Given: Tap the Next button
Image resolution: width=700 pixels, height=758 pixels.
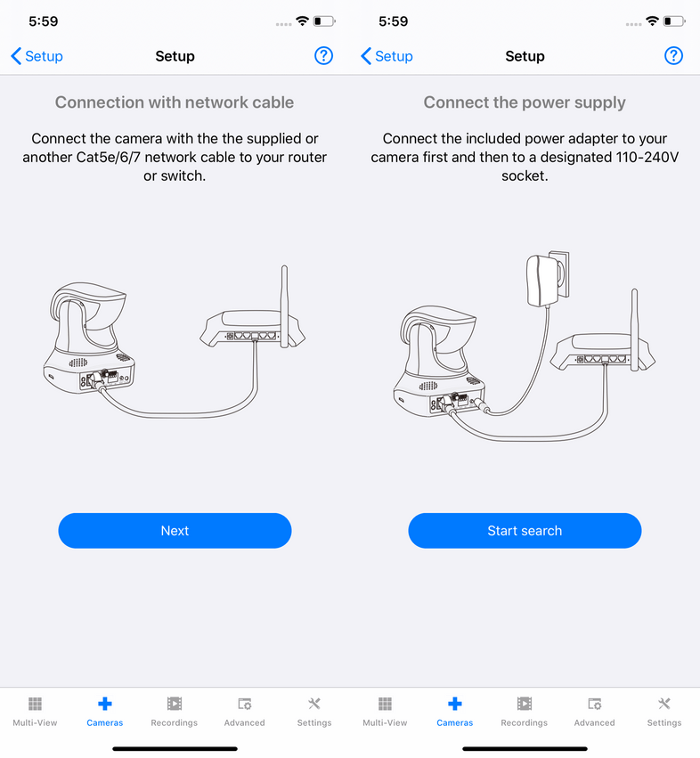Looking at the screenshot, I should click(x=175, y=530).
